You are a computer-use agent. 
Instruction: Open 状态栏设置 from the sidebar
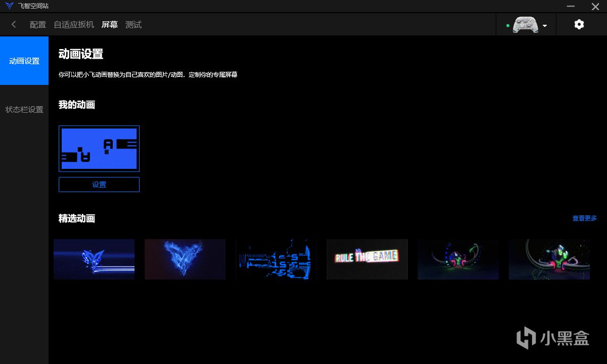point(24,109)
